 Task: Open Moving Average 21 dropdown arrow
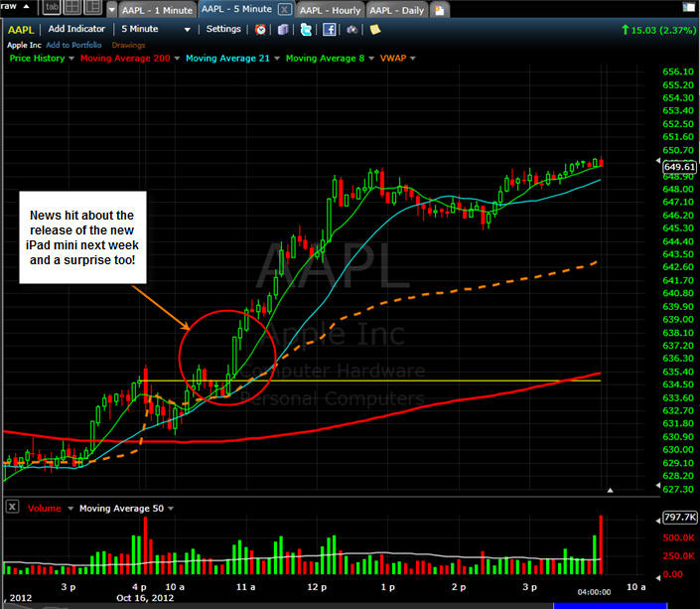277,59
